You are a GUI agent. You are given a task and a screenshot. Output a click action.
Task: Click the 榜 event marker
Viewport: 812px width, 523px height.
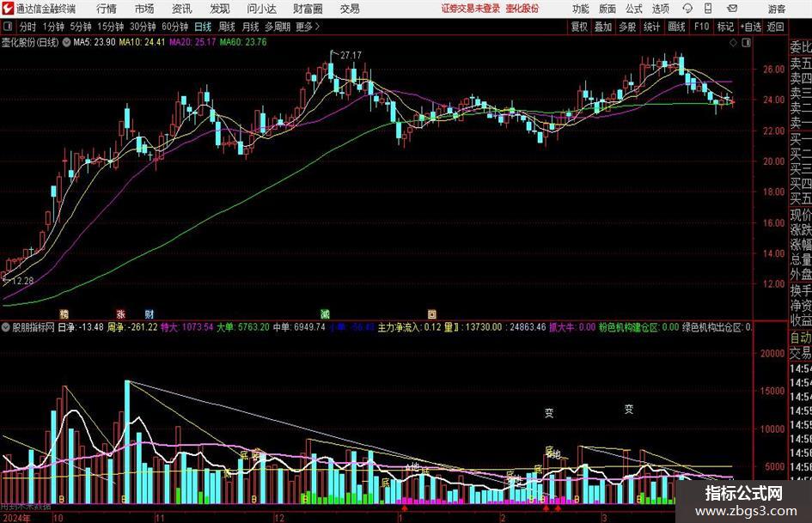(x=64, y=314)
